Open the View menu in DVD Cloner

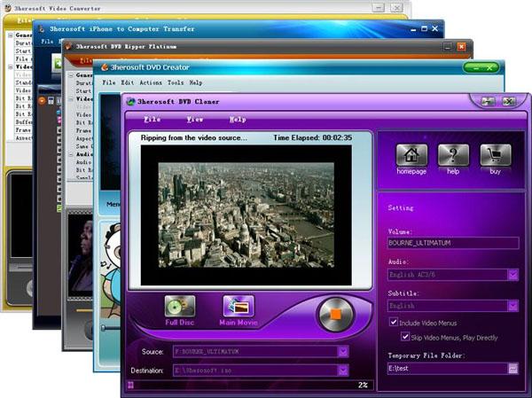click(x=195, y=120)
